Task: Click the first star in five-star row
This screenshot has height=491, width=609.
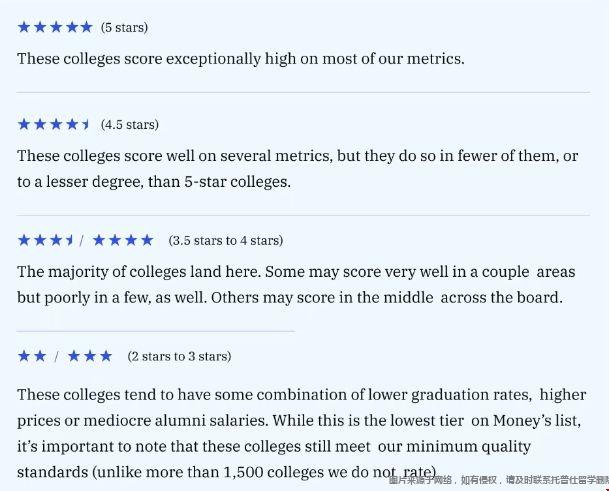Action: [x=24, y=27]
